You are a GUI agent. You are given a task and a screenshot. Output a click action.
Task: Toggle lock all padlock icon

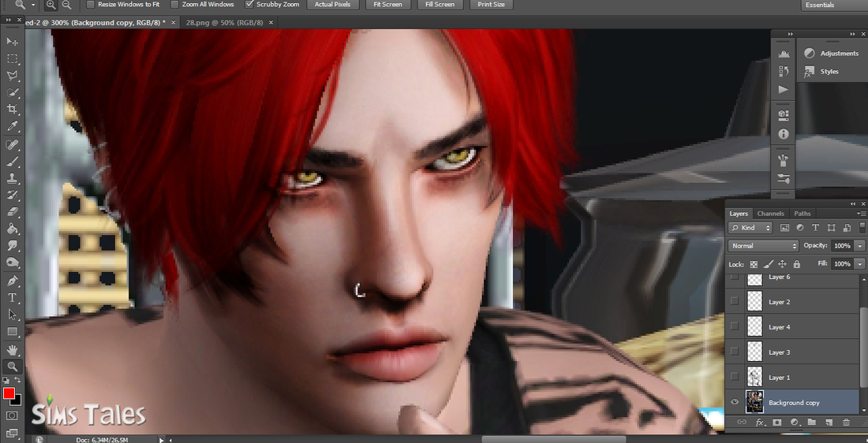tap(797, 264)
